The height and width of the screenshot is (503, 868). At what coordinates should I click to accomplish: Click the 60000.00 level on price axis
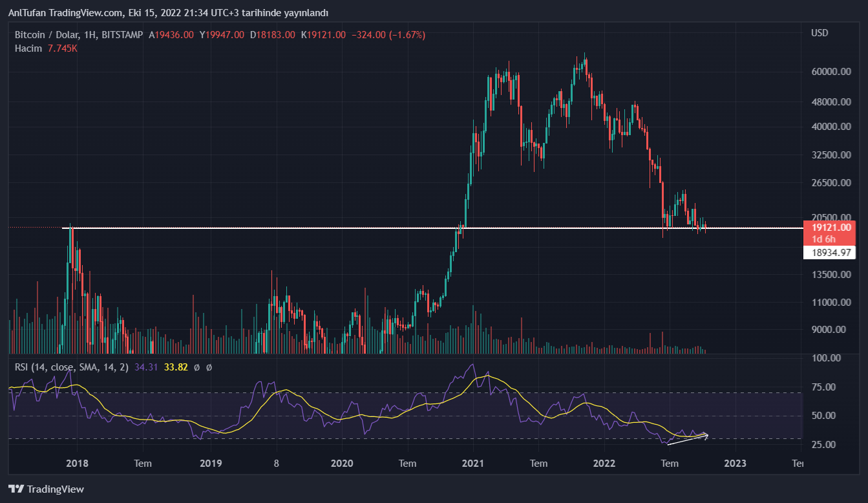coord(829,72)
